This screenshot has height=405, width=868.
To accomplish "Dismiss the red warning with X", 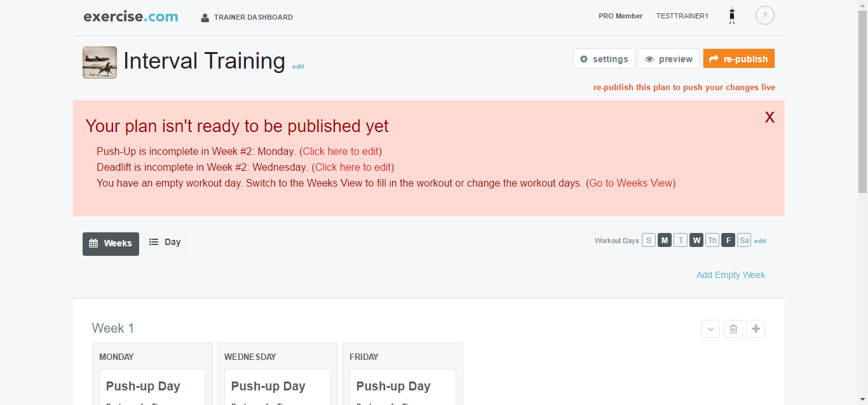I will (x=770, y=117).
